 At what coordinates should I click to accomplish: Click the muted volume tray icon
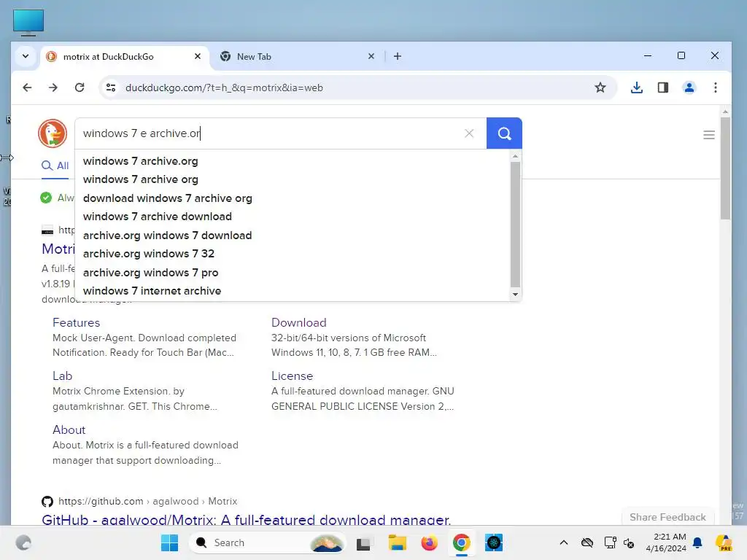(x=629, y=542)
